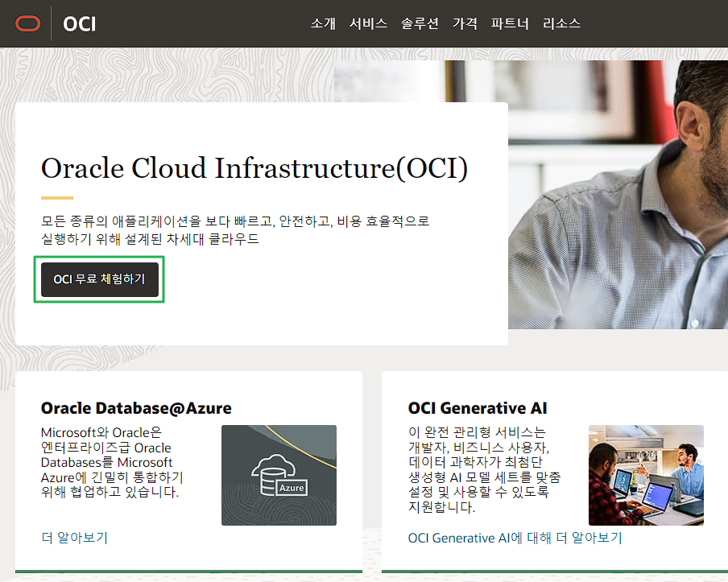Click the Azure database cloud icon
Image resolution: width=728 pixels, height=582 pixels.
(279, 475)
